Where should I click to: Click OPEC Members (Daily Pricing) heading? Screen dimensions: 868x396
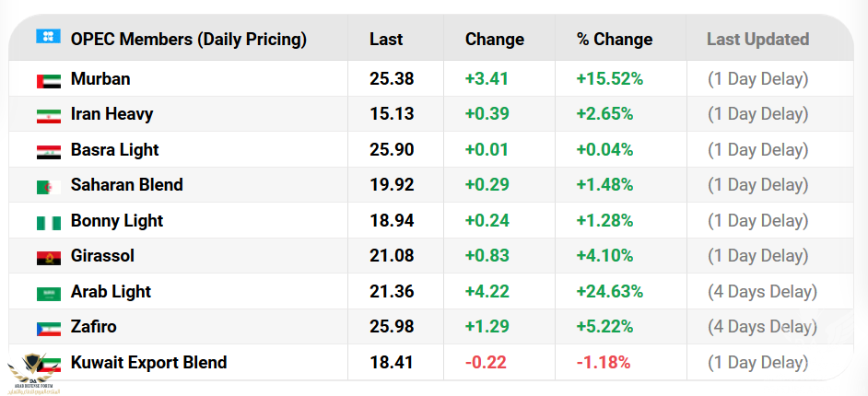[189, 40]
